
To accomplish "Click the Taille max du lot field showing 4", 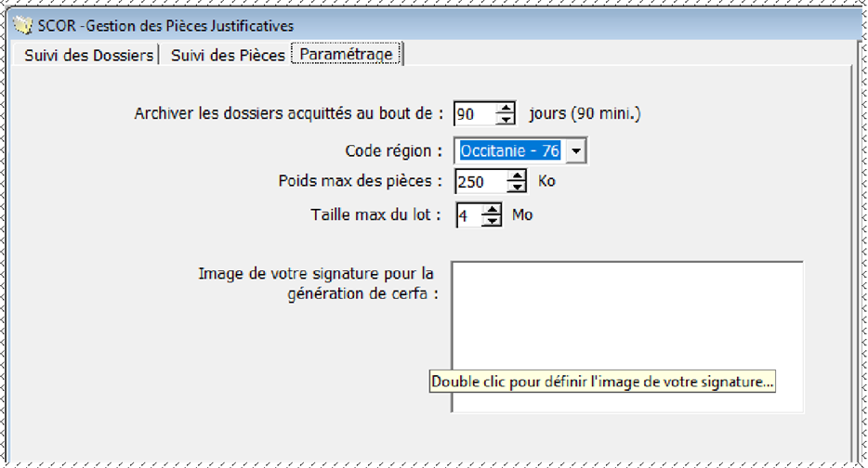I will [469, 215].
